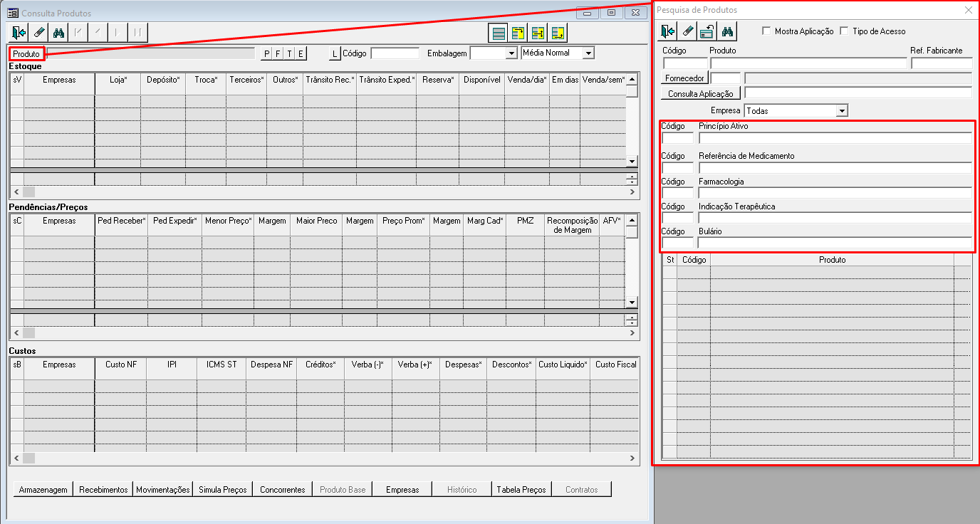Click the grayed-out previous record navigation icon
Screen dimensions: 980x524
tap(98, 32)
